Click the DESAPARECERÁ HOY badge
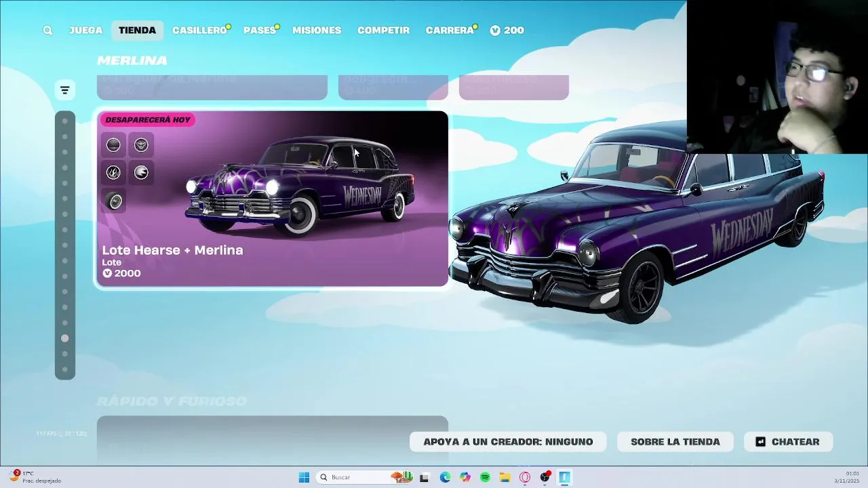The width and height of the screenshot is (868, 488). point(148,120)
